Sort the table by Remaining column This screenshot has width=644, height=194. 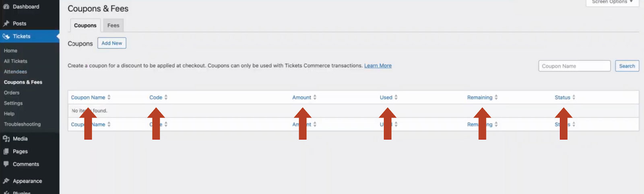tap(479, 98)
